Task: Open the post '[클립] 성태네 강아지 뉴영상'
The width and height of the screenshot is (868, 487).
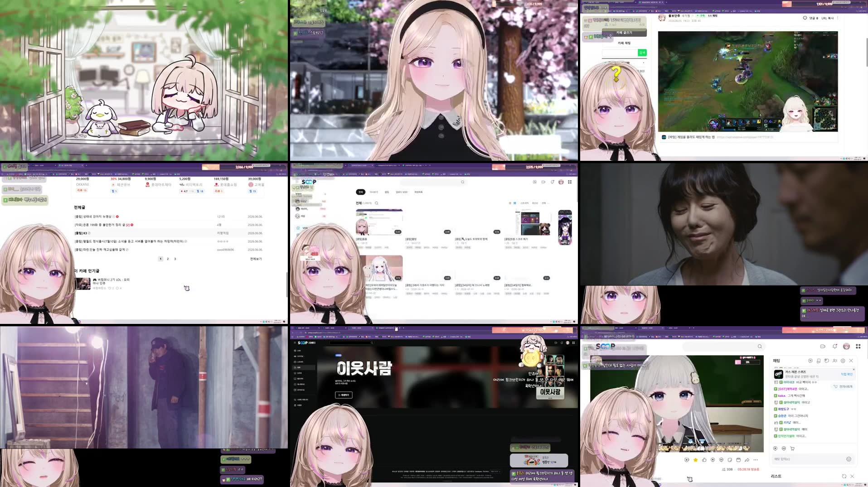Action: 93,217
